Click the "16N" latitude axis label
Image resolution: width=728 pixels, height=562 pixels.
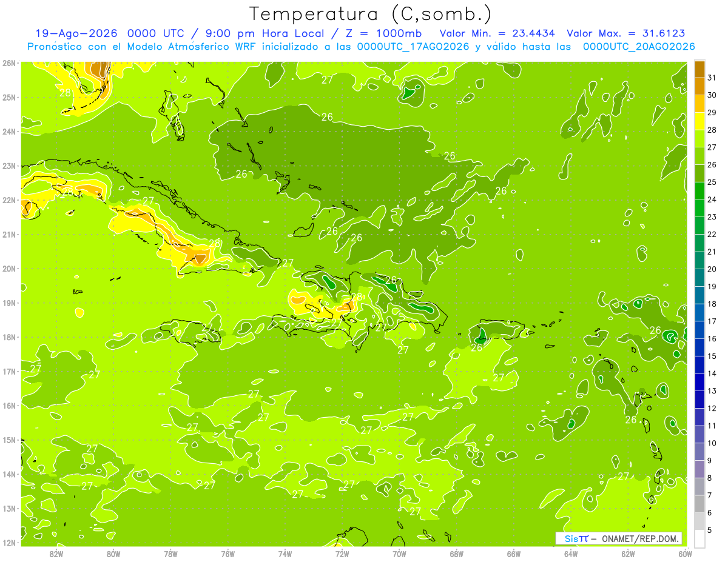pos(9,406)
